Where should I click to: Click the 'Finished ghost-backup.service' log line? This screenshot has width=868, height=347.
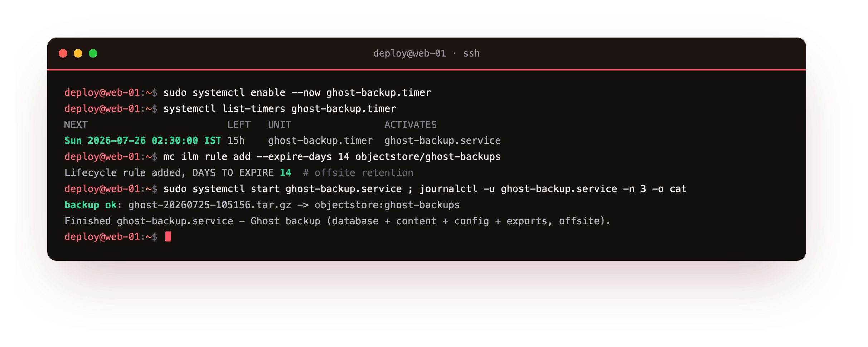tap(338, 221)
